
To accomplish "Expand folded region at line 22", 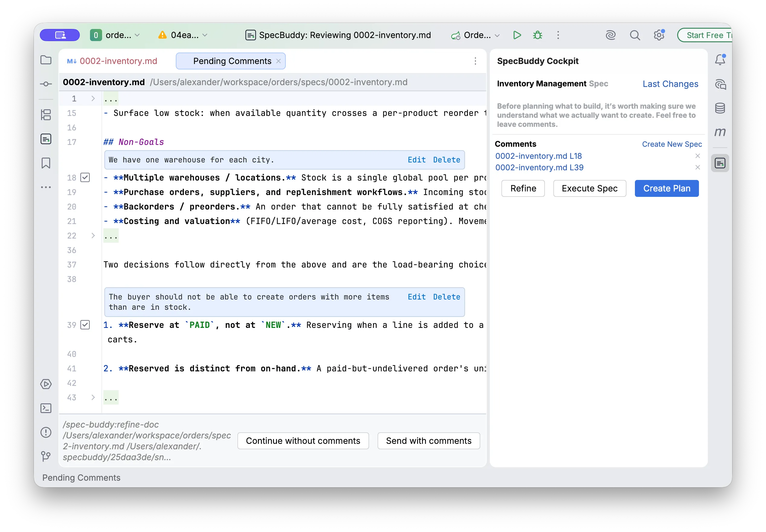I will (x=93, y=236).
